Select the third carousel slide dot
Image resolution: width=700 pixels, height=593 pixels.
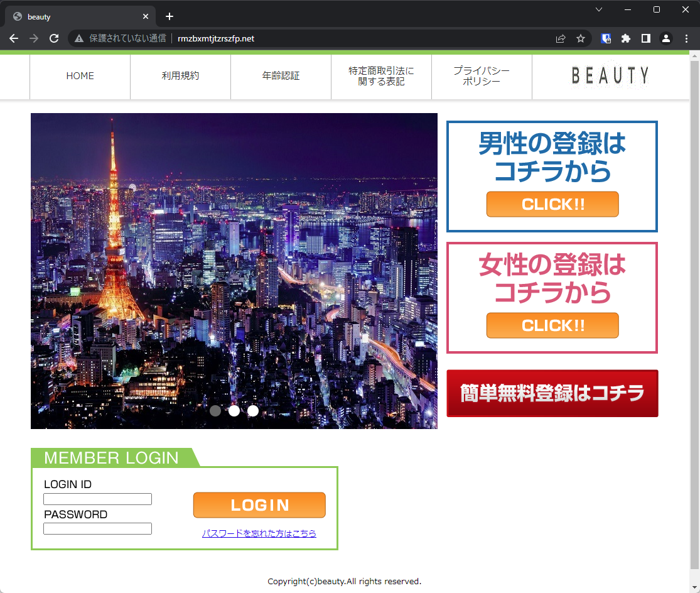pos(253,411)
